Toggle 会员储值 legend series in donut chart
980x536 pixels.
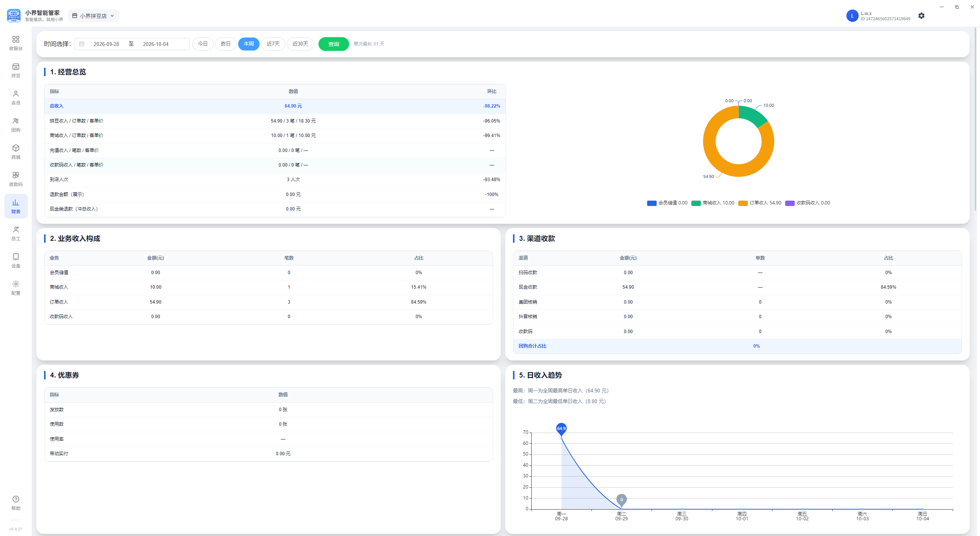coord(667,203)
